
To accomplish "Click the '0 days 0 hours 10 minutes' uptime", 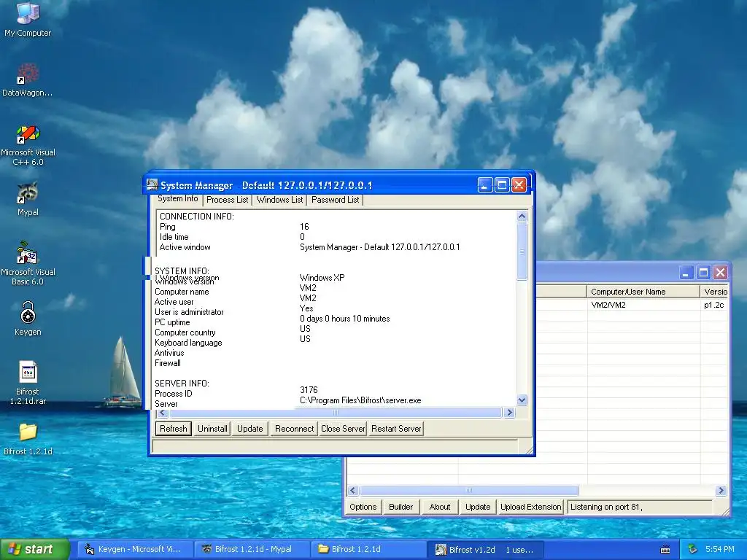I will [345, 319].
